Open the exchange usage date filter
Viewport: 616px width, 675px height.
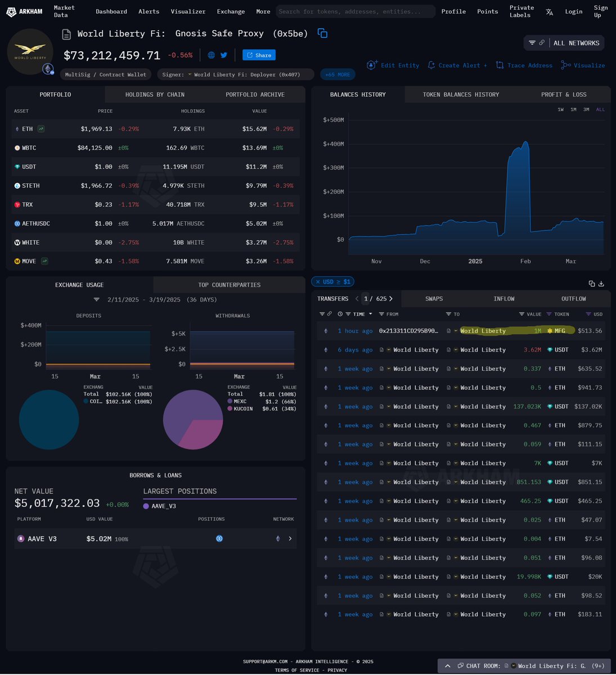pyautogui.click(x=97, y=300)
